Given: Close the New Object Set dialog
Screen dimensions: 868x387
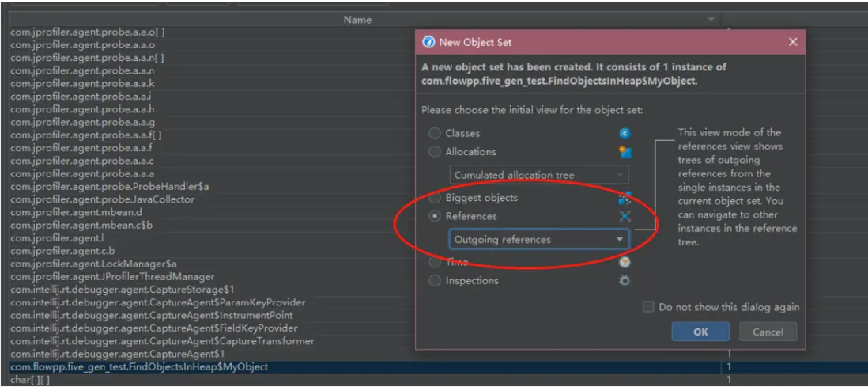Looking at the screenshot, I should (x=793, y=43).
